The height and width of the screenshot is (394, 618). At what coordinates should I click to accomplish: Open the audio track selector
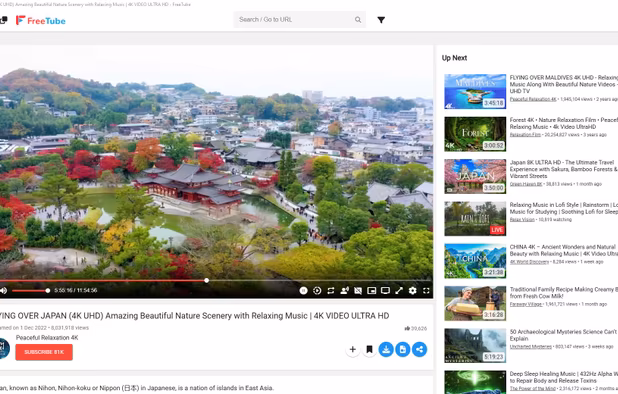click(x=344, y=291)
